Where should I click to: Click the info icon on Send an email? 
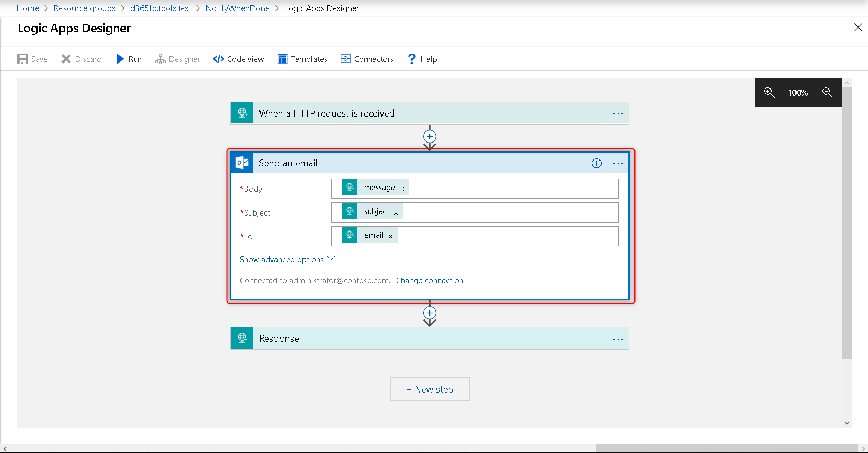pyautogui.click(x=596, y=163)
